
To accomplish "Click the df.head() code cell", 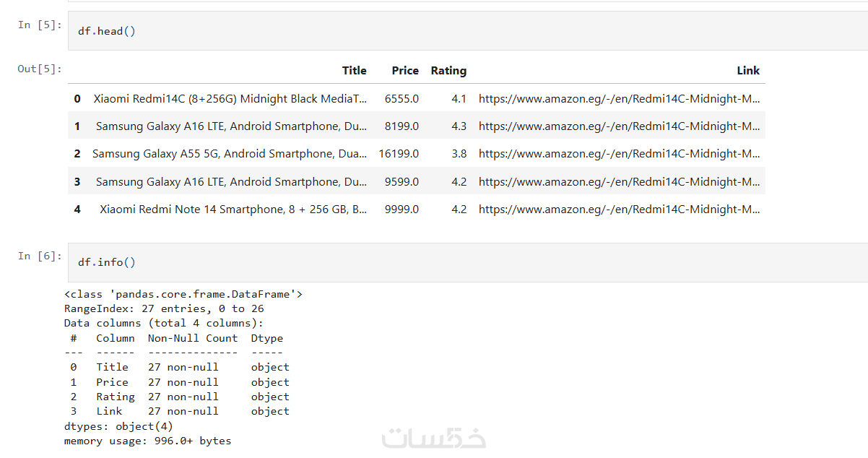I will [x=462, y=32].
